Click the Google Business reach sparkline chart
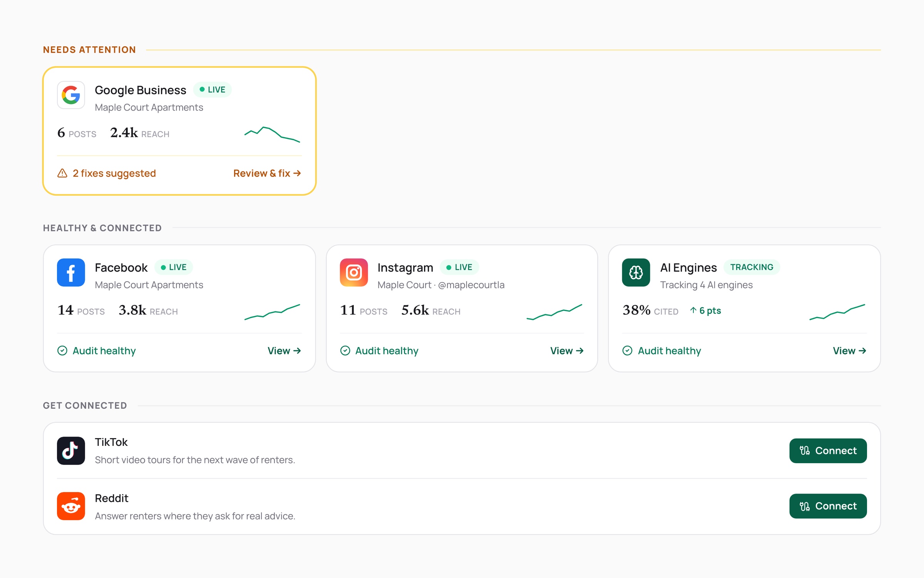924x578 pixels. (x=272, y=134)
